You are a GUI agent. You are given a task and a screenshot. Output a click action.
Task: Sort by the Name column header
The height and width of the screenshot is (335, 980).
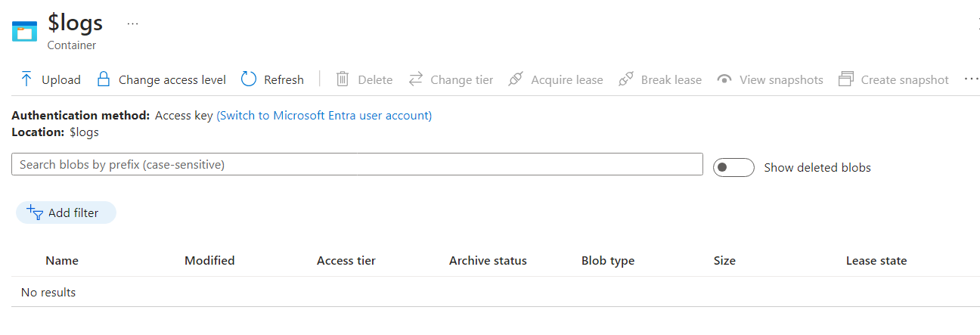[x=62, y=261]
